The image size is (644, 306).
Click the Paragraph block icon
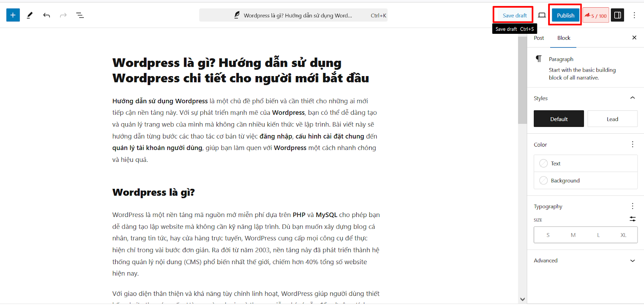click(539, 59)
